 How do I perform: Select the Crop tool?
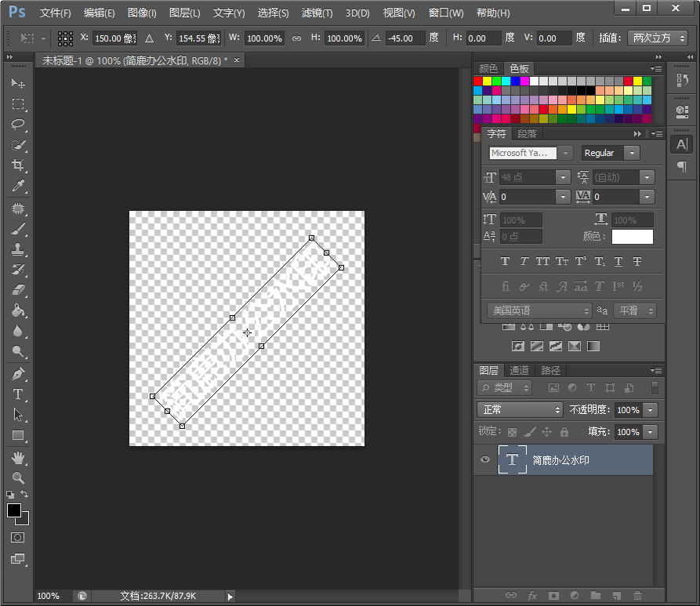click(18, 165)
